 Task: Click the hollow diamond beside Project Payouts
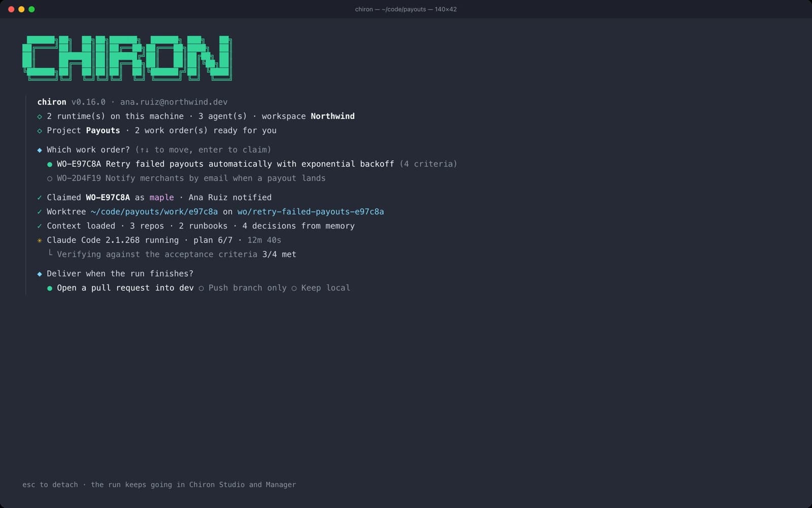point(40,131)
